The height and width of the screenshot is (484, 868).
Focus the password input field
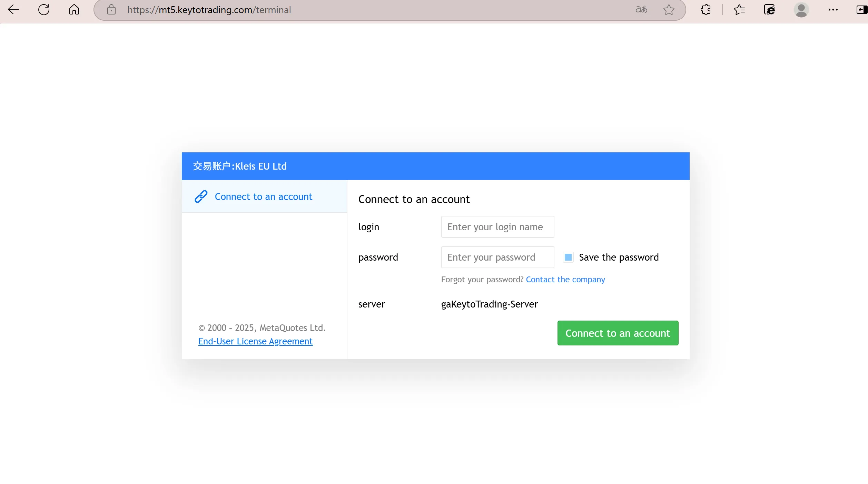point(497,257)
